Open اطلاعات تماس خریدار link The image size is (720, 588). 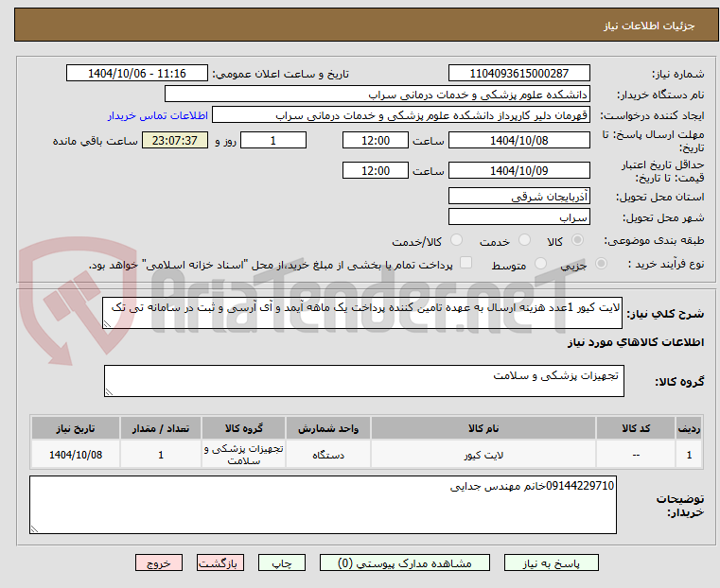pyautogui.click(x=158, y=115)
